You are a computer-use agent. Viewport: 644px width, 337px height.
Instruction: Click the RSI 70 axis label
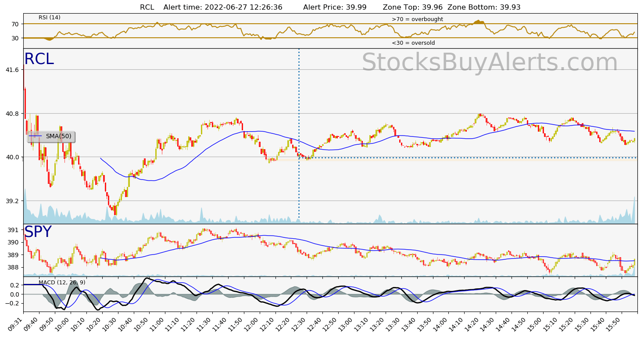pyautogui.click(x=15, y=24)
